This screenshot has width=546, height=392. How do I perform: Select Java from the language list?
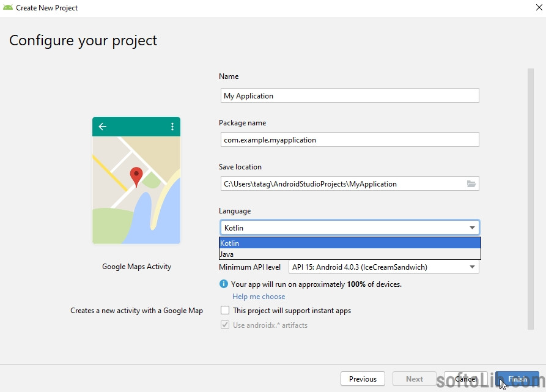pyautogui.click(x=350, y=254)
